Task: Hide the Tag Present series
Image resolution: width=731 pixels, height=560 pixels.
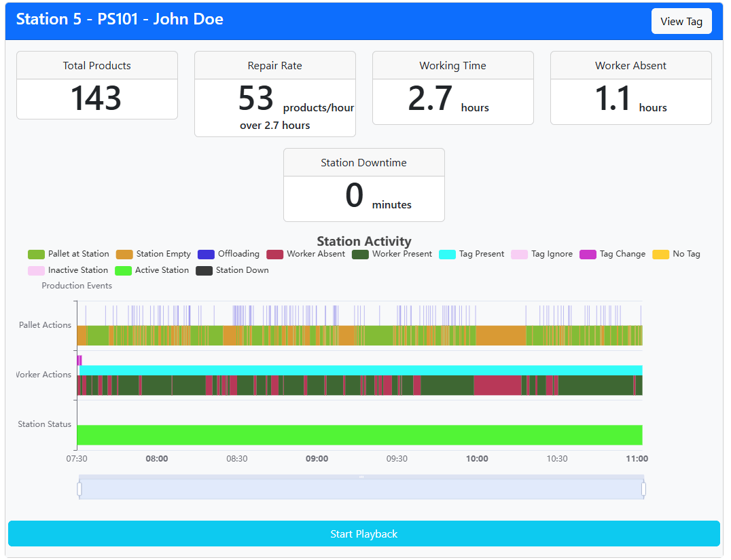Action: click(471, 255)
